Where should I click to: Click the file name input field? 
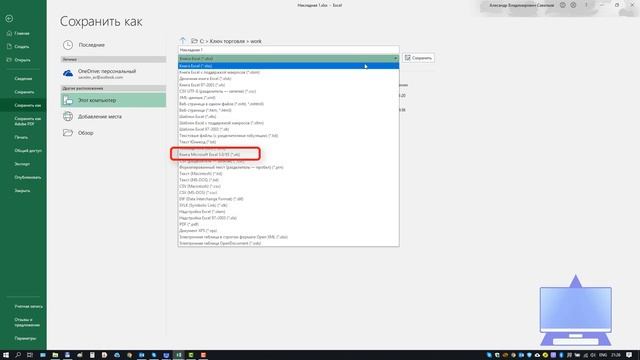click(x=289, y=50)
